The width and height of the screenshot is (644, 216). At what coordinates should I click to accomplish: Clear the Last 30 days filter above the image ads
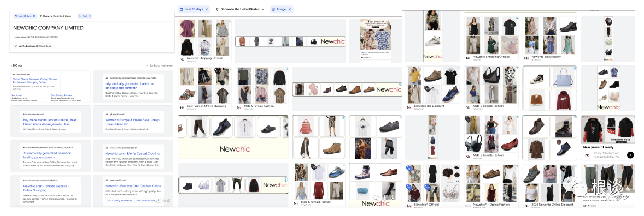(207, 9)
